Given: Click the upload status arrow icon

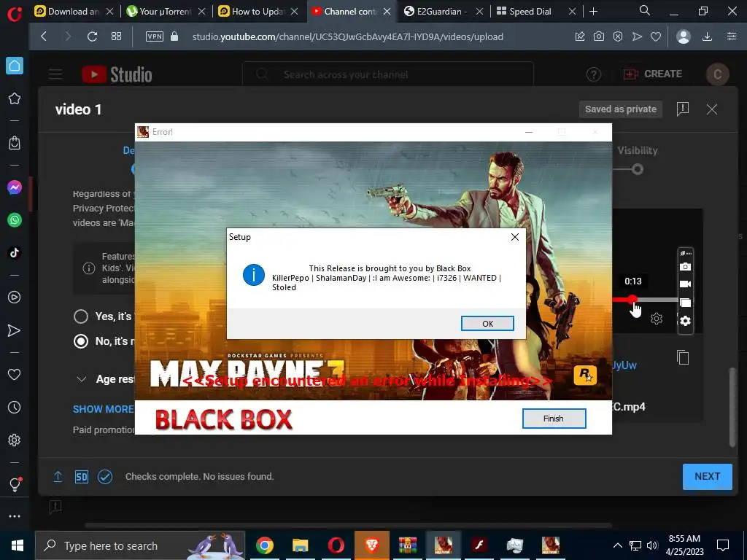Looking at the screenshot, I should click(58, 477).
